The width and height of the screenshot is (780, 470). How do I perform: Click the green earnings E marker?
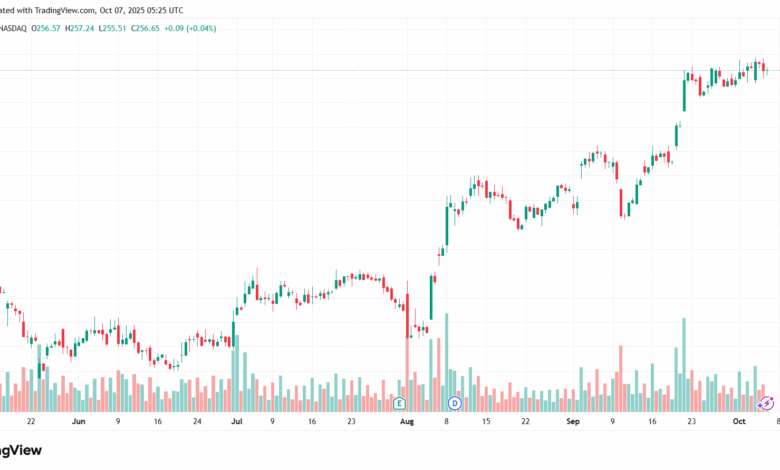399,403
